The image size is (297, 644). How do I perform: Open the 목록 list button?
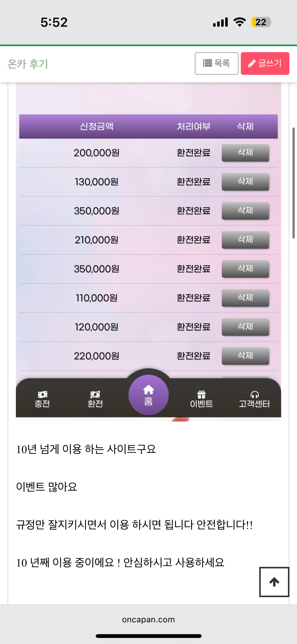216,63
